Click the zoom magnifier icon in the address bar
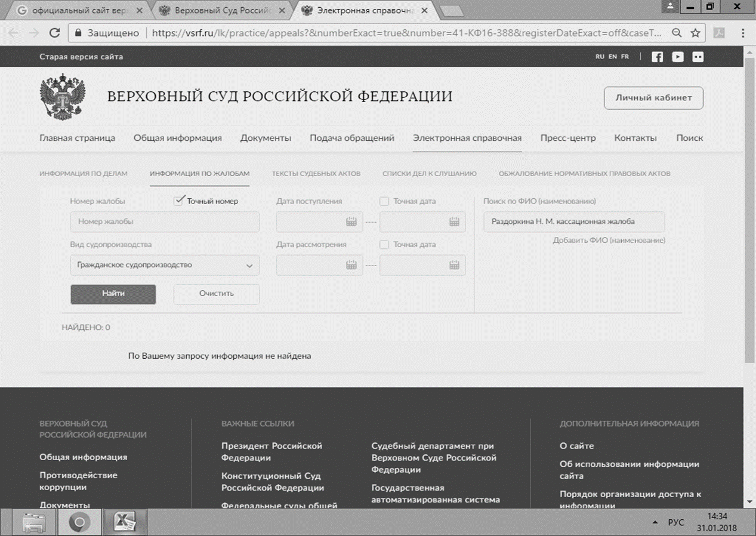This screenshot has width=756, height=536. coord(677,33)
